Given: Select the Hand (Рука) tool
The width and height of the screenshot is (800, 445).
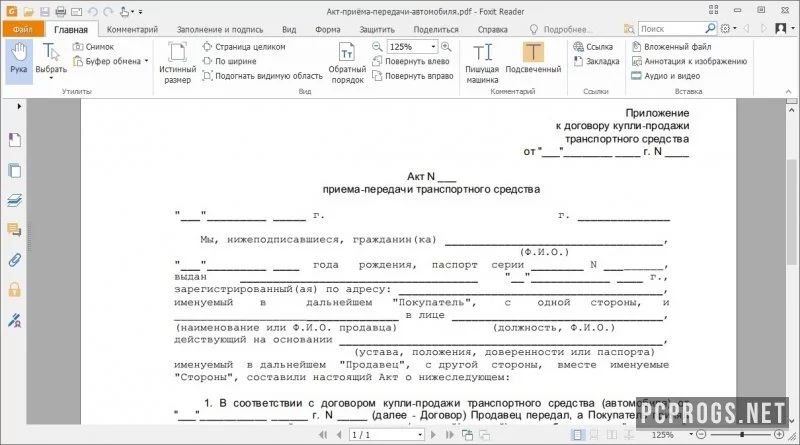Looking at the screenshot, I should pyautogui.click(x=19, y=60).
